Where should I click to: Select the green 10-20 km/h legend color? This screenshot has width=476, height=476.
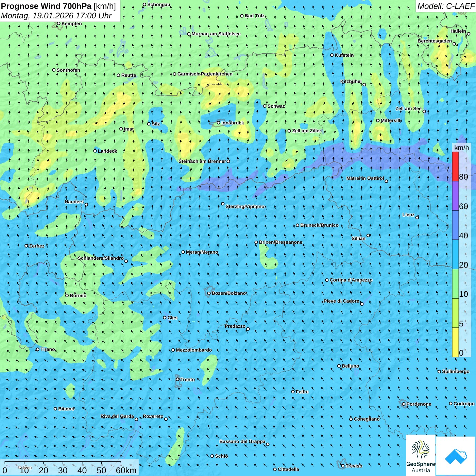coord(455,284)
